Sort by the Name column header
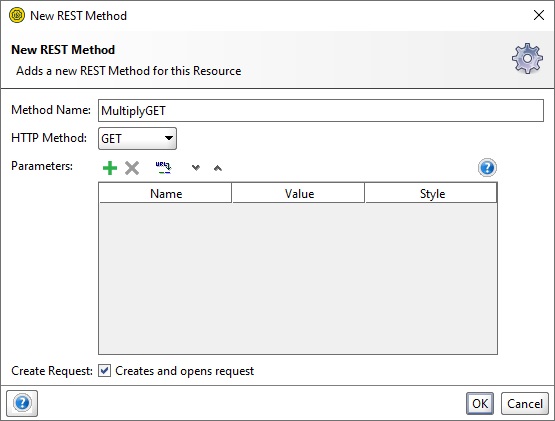The height and width of the screenshot is (421, 555). click(x=165, y=193)
